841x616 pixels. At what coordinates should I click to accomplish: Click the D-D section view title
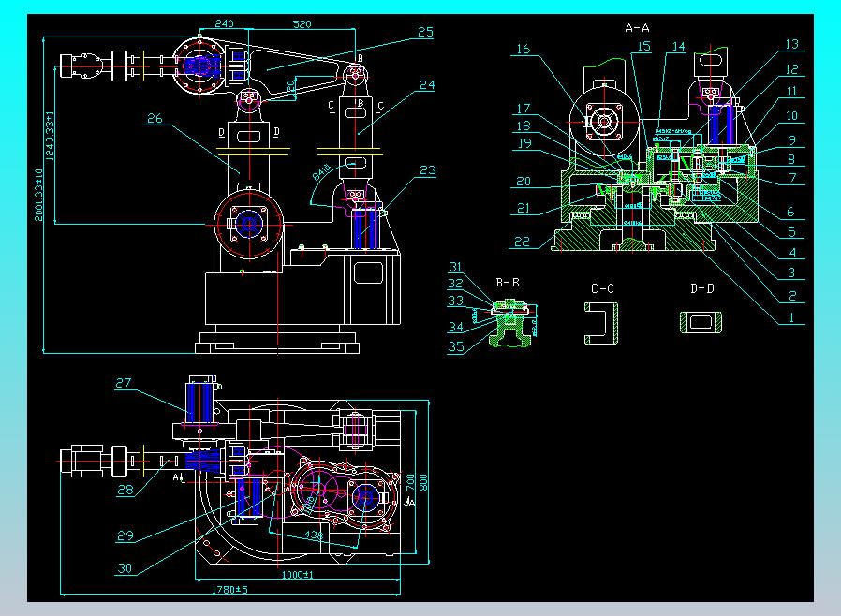[x=702, y=289]
